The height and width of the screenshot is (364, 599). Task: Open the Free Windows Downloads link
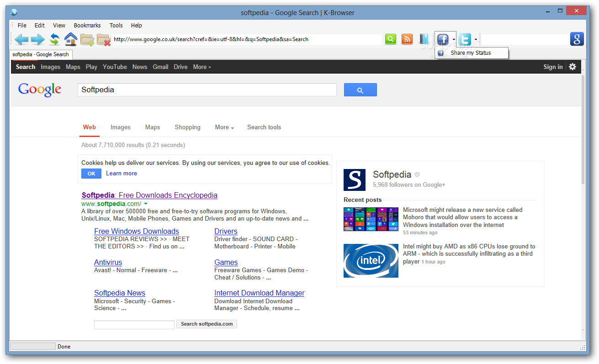[x=137, y=232]
